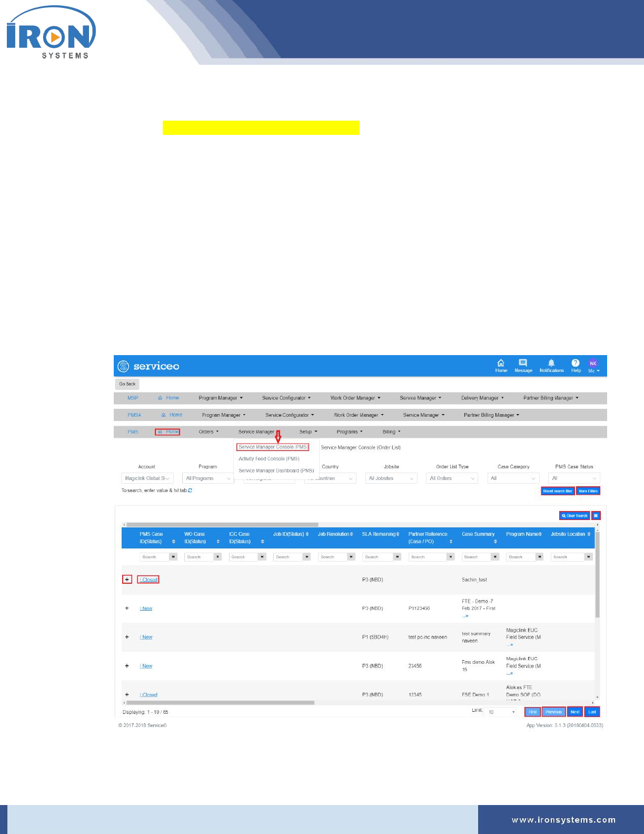644x834 pixels.
Task: Clear the PMS Case ID search box
Action: click(173, 557)
